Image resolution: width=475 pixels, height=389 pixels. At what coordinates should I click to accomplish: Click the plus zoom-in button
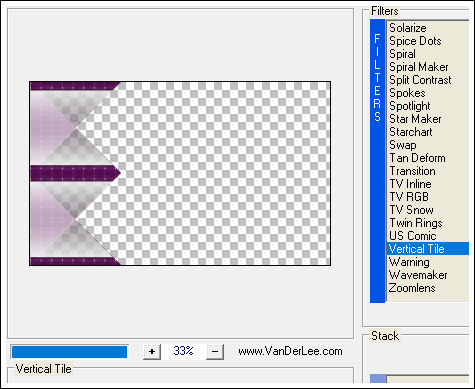click(x=152, y=351)
